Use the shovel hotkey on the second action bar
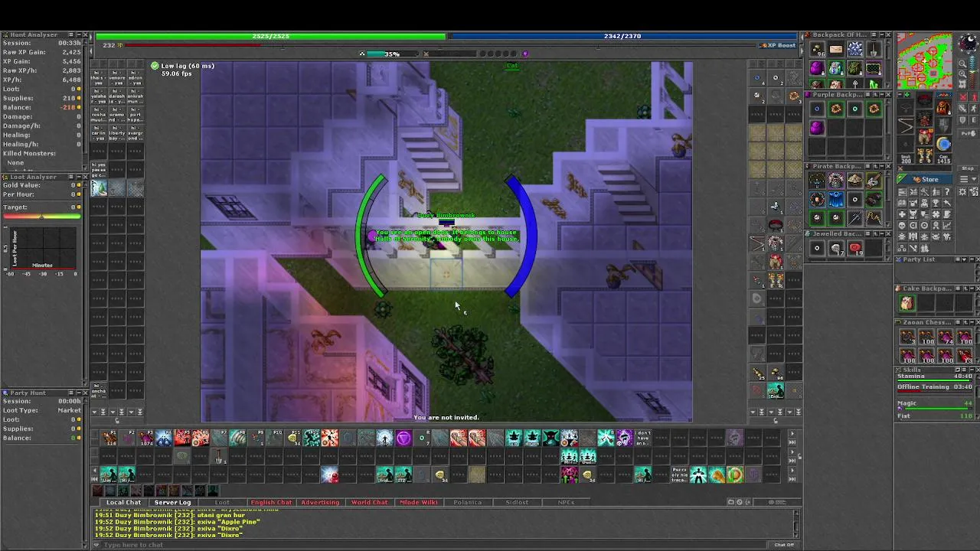Viewport: 980px width, 551px height. pyautogui.click(x=218, y=457)
